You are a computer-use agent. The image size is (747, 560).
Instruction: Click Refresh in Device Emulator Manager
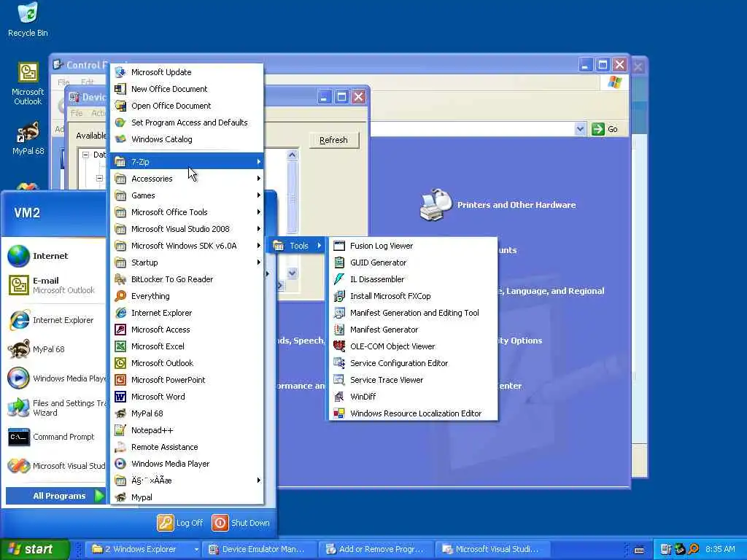(x=333, y=140)
